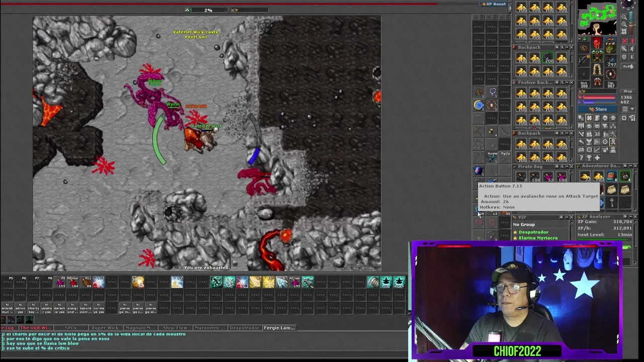This screenshot has height=362, width=644.
Task: Collapse the Festive Backpack window
Action: pyautogui.click(x=567, y=82)
